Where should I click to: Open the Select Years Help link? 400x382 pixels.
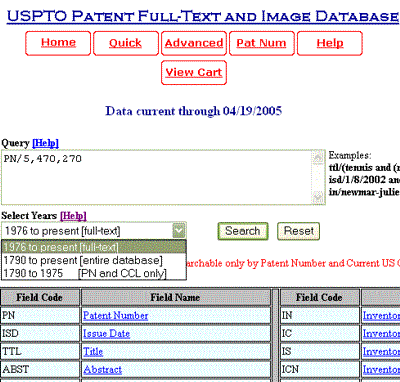(73, 216)
